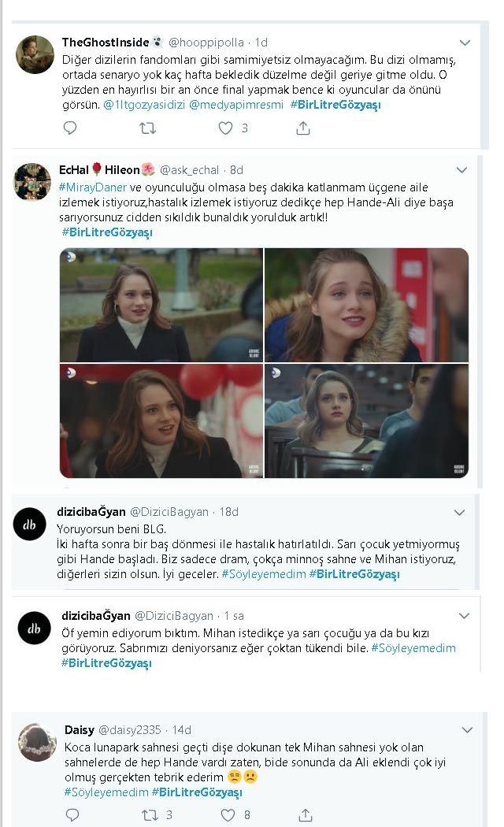View the top-right image in EcHal's tweet
This screenshot has width=504, height=827.
pyautogui.click(x=366, y=305)
